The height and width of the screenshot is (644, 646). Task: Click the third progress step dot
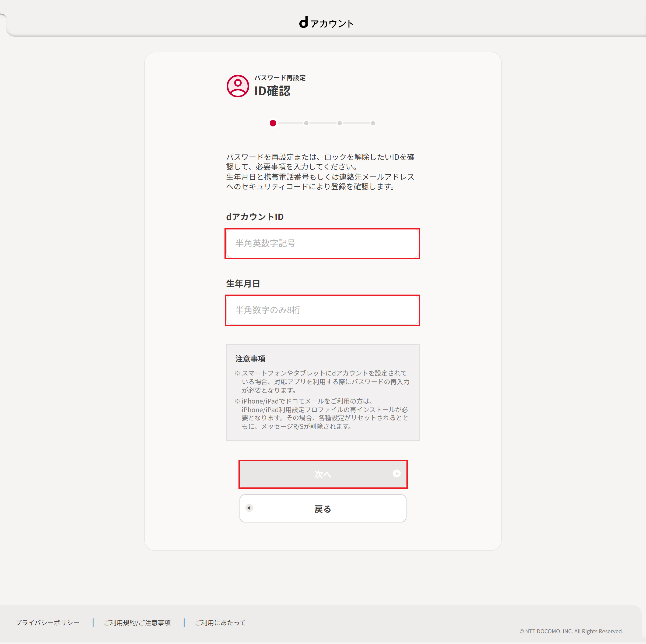pyautogui.click(x=339, y=123)
